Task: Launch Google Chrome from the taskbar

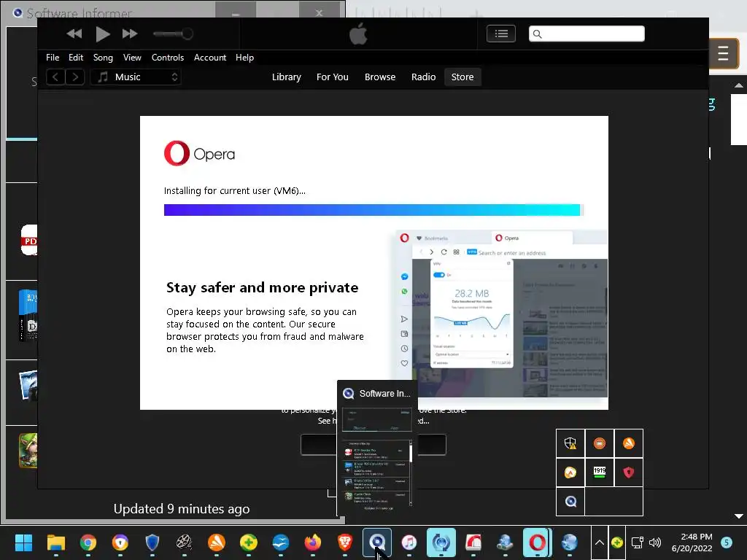Action: (x=88, y=542)
